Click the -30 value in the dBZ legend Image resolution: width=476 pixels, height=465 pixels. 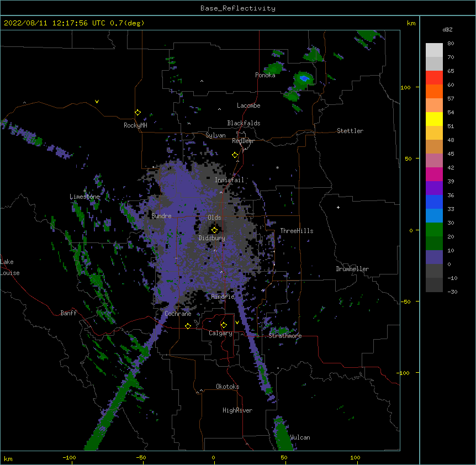452,292
